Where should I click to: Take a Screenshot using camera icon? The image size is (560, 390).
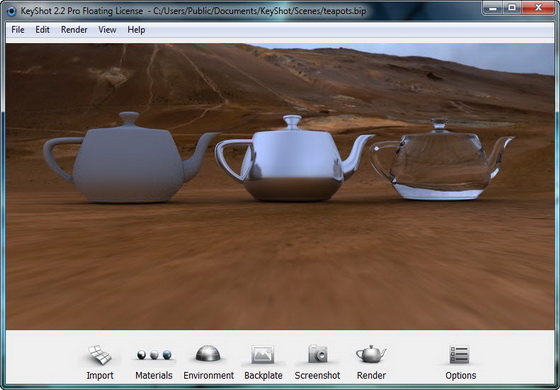(318, 354)
